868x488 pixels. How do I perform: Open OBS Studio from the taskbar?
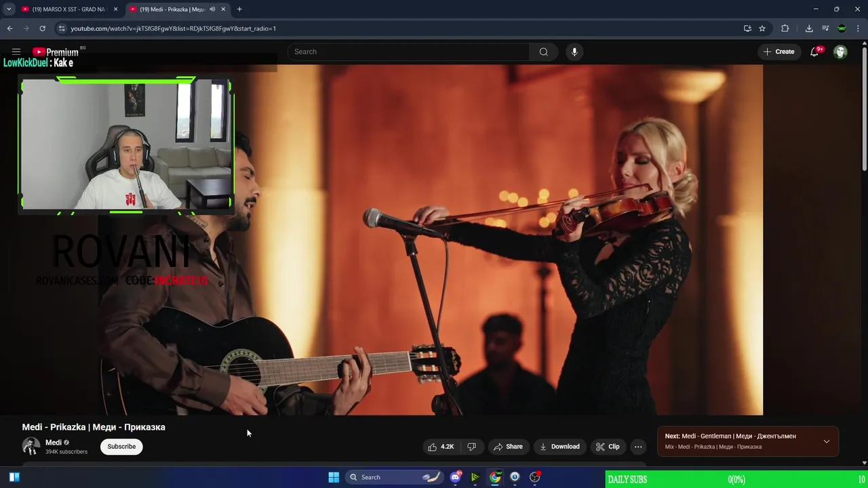(x=535, y=477)
